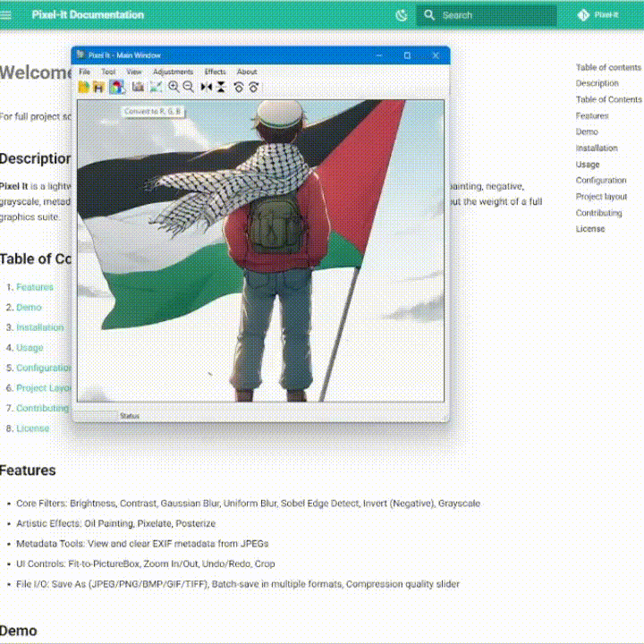Click the Pixel It window title bar app icon
This screenshot has width=644, height=644.
tap(80, 55)
